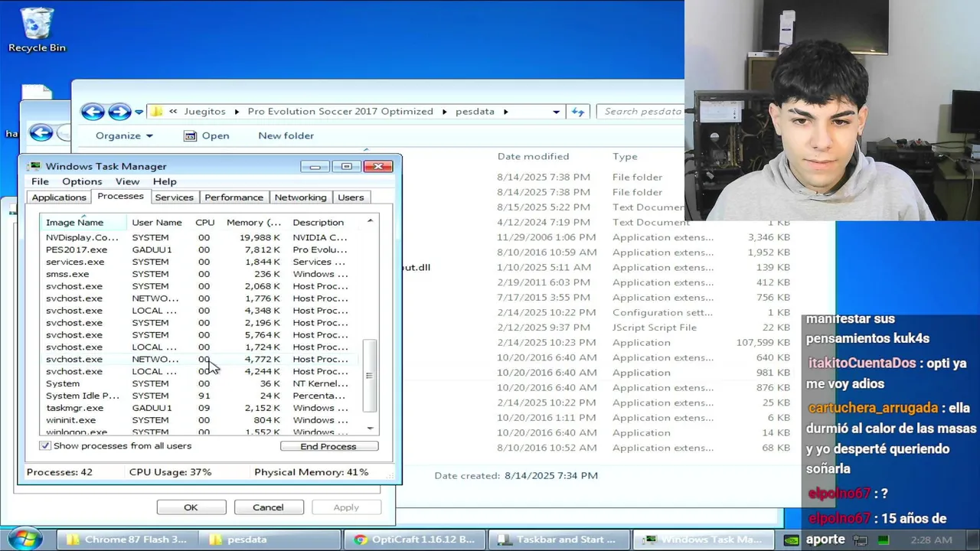
Task: Click OK in the properties dialog
Action: pyautogui.click(x=191, y=507)
